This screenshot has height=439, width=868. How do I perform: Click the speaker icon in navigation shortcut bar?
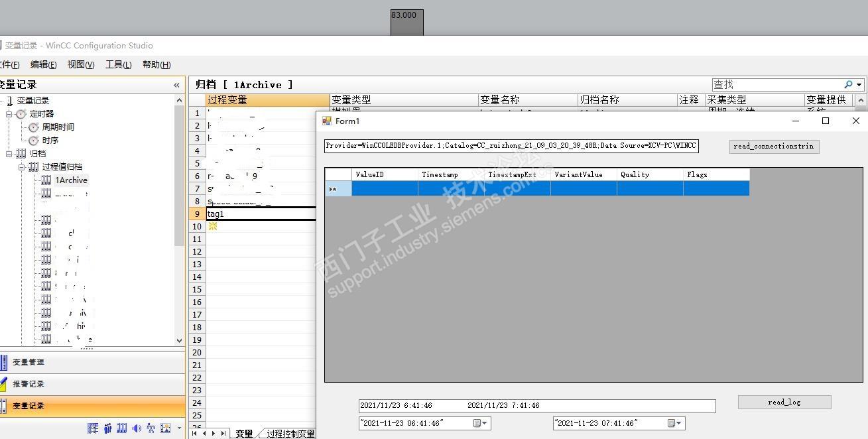click(137, 428)
